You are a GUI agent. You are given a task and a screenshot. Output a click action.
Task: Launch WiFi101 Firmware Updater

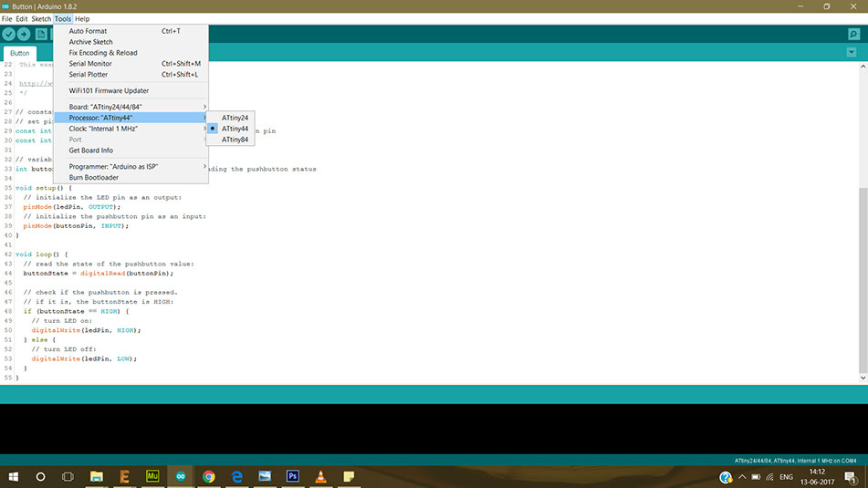(131, 90)
